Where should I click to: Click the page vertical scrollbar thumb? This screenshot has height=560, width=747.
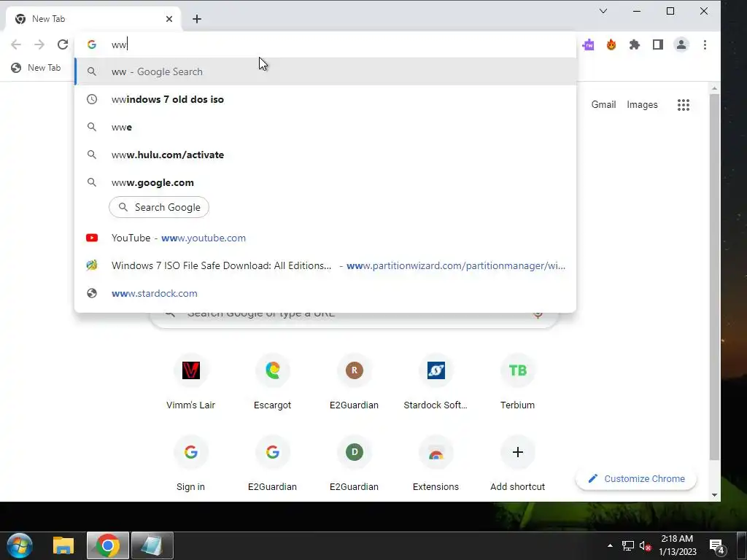714,276
